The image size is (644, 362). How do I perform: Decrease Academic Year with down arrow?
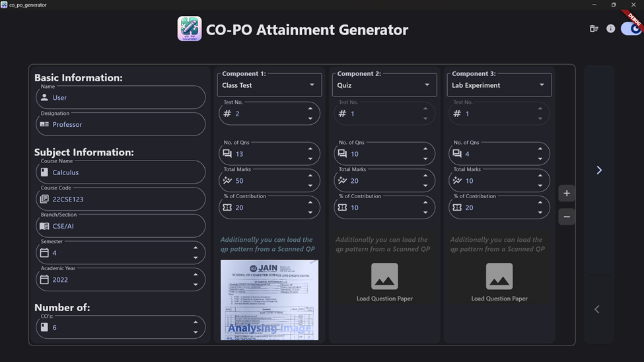click(196, 285)
